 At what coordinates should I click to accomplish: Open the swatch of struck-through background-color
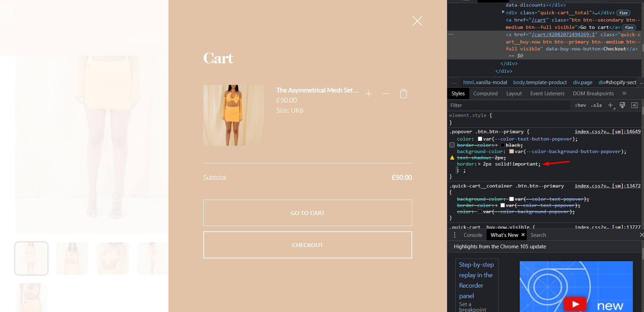(x=511, y=199)
